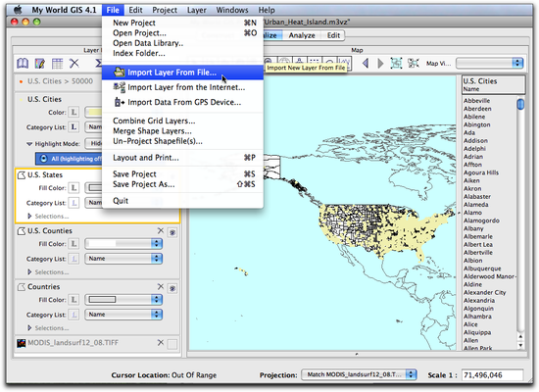Open the layer attribute table icon

click(x=57, y=64)
